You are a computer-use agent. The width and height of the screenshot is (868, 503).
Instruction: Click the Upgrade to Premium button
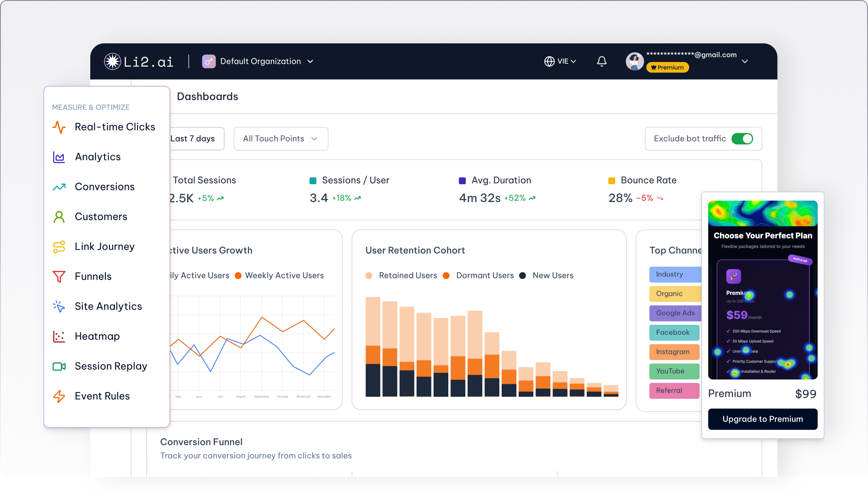763,419
